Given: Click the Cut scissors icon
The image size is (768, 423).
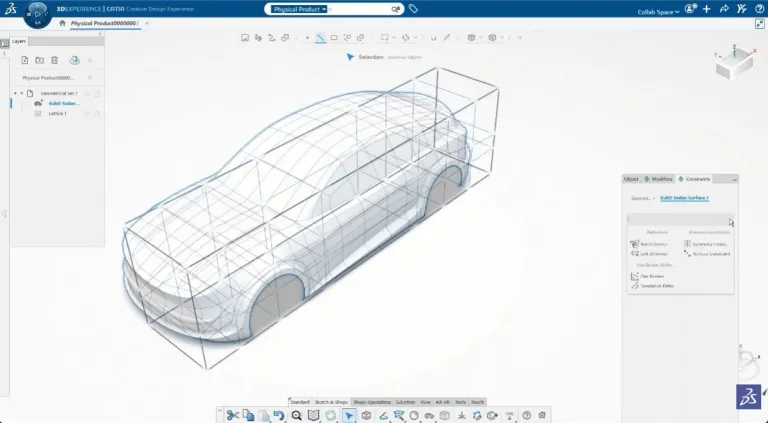Looking at the screenshot, I should pyautogui.click(x=232, y=415).
